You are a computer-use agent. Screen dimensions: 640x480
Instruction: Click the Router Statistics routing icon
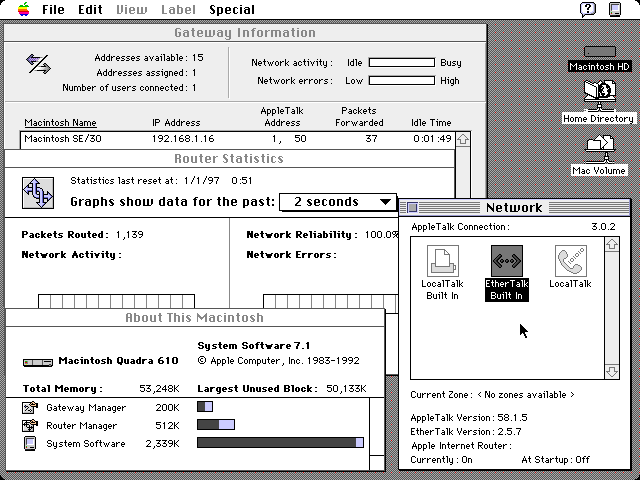38,193
